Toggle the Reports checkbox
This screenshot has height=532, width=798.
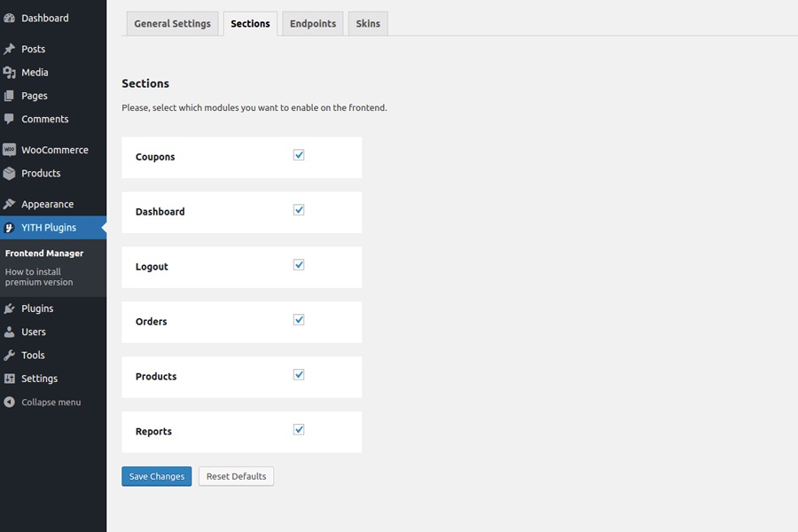(x=299, y=430)
